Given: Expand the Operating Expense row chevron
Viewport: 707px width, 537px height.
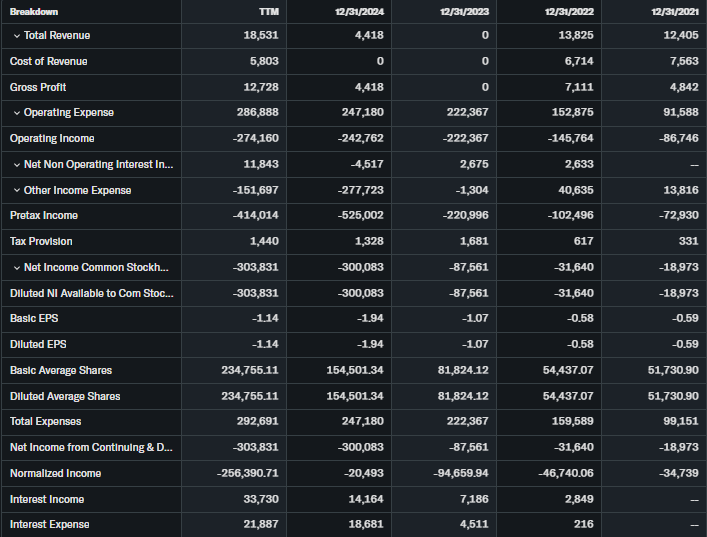Looking at the screenshot, I should click(x=17, y=113).
